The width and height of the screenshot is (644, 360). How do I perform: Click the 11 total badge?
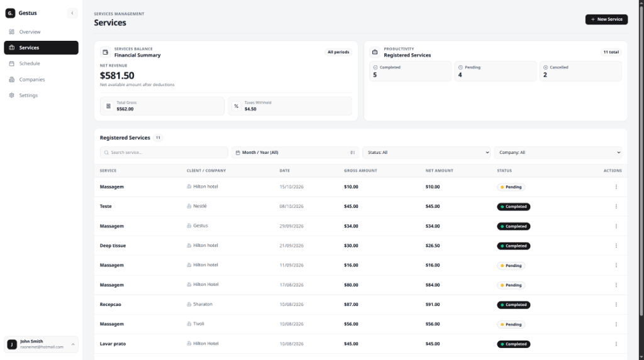pyautogui.click(x=611, y=52)
